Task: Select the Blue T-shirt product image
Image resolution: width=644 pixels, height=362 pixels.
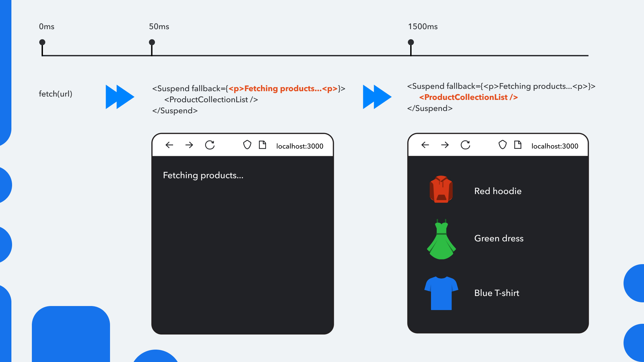Action: click(441, 293)
